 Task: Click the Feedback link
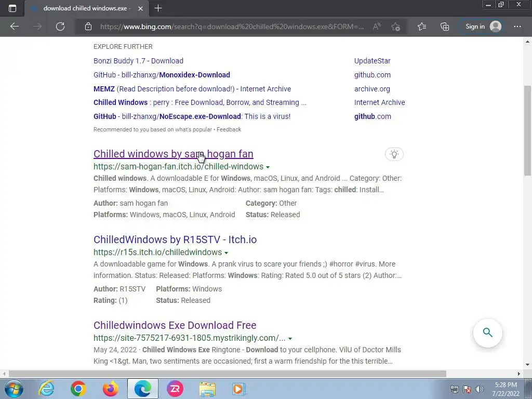coord(229,129)
